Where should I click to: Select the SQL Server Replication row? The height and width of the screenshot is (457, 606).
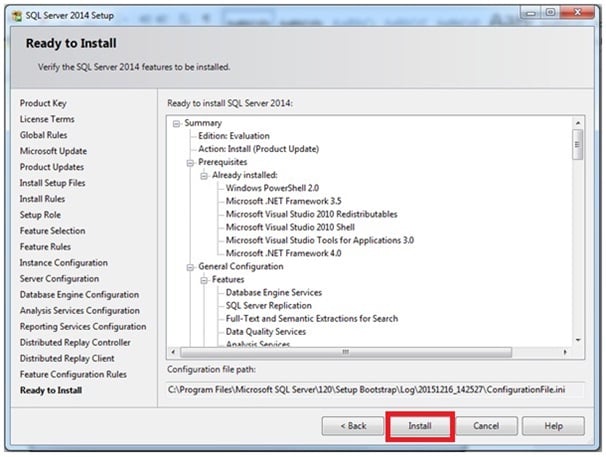(269, 306)
